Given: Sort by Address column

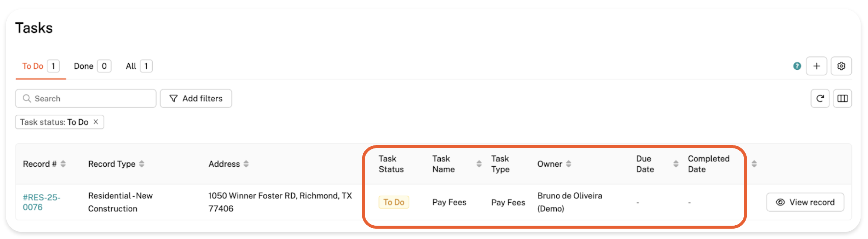Looking at the screenshot, I should click(246, 164).
